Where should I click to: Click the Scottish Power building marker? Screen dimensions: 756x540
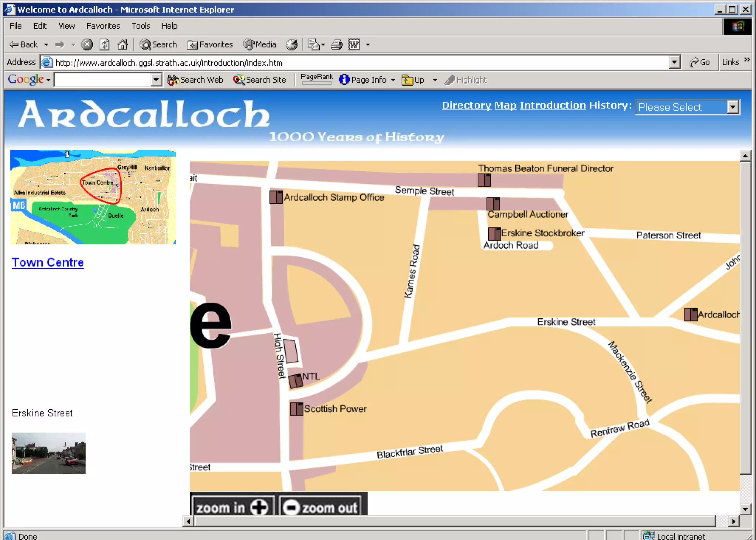[296, 409]
